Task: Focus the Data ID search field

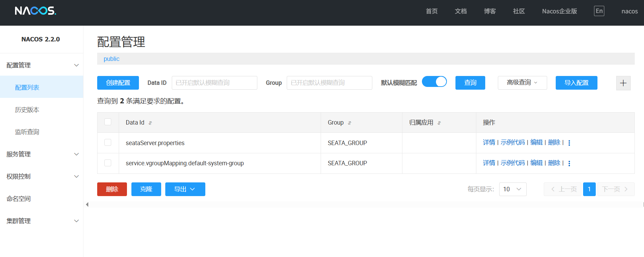Action: coord(215,83)
